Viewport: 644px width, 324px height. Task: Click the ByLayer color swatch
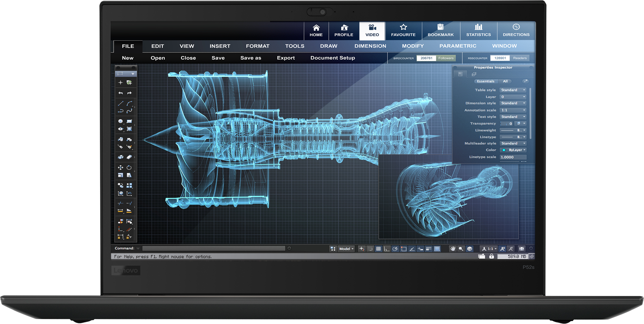click(504, 150)
